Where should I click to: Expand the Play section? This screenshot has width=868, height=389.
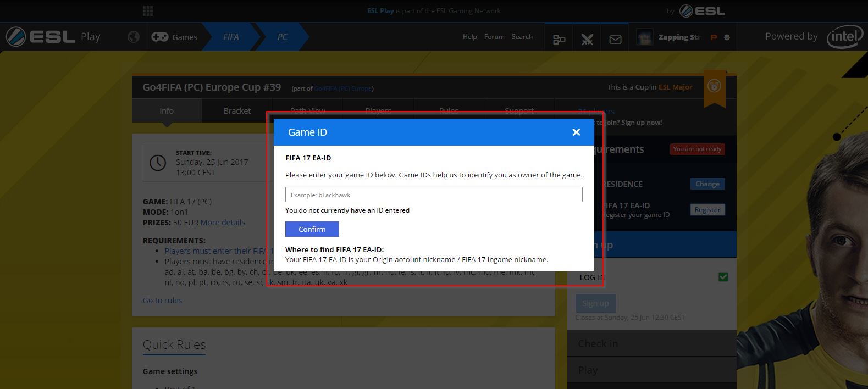pyautogui.click(x=652, y=370)
